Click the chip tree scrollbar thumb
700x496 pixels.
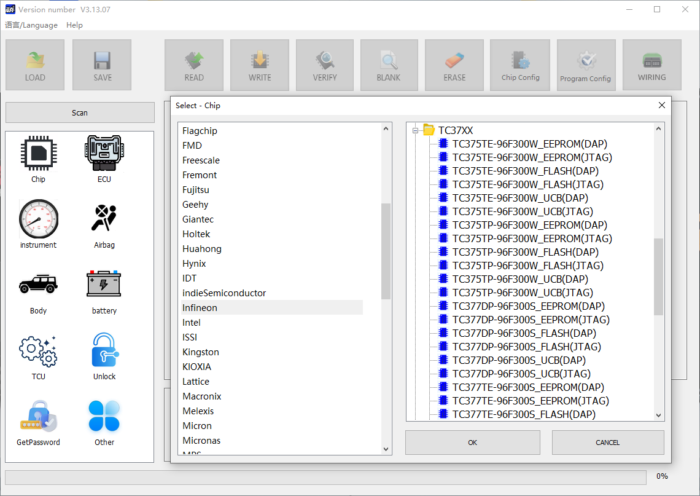658,277
